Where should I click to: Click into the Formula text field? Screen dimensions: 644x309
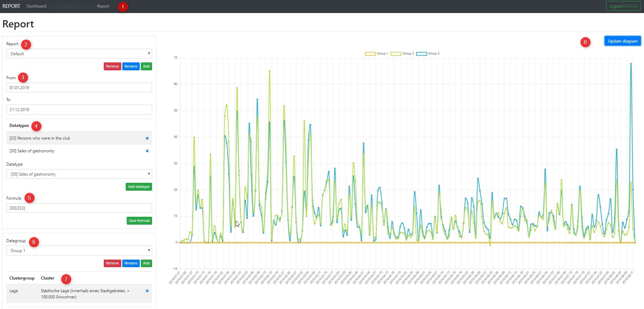[x=79, y=208]
